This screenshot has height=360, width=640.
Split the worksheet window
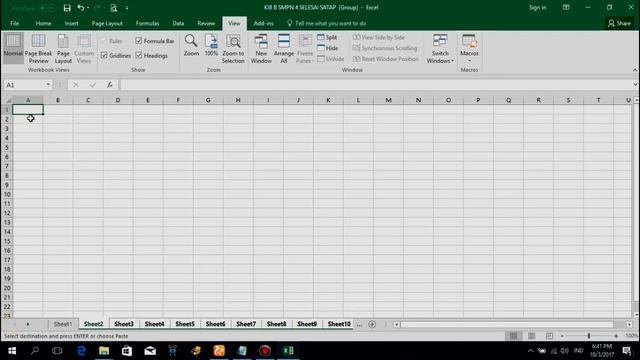point(327,37)
